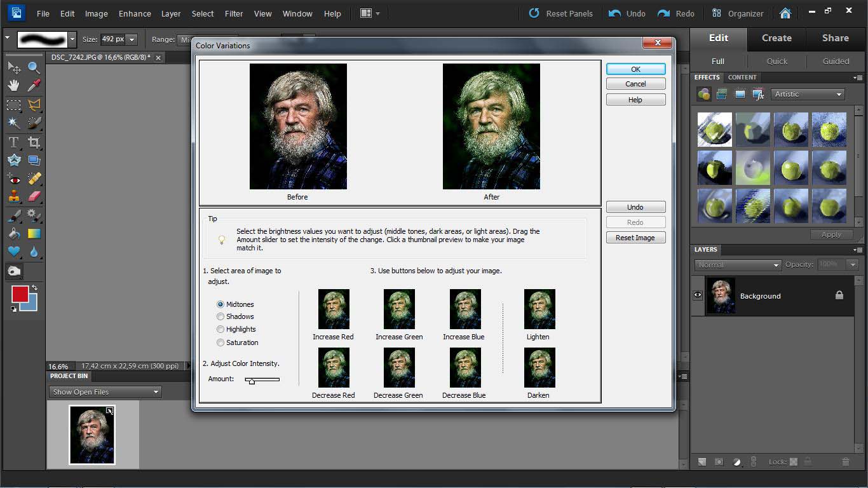This screenshot has width=868, height=488.
Task: Select the Crop tool
Action: pyautogui.click(x=34, y=142)
